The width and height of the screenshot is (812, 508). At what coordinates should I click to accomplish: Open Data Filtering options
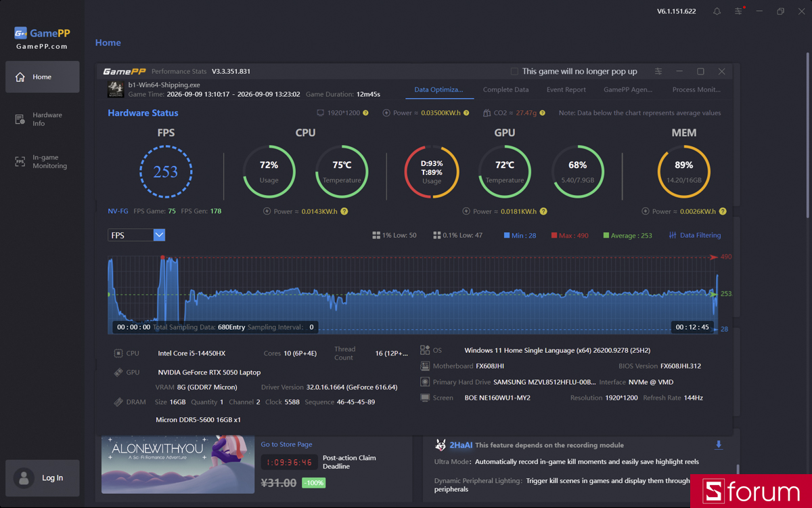tap(695, 235)
